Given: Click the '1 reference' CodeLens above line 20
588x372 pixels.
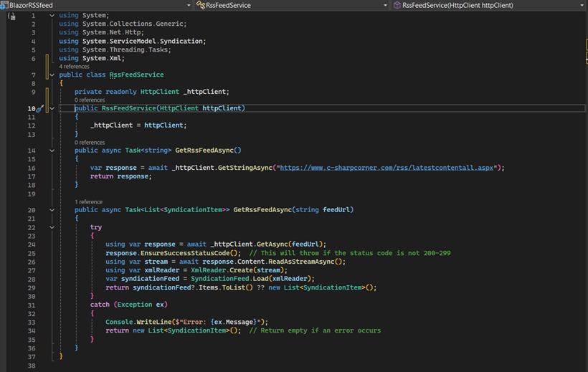Looking at the screenshot, I should tap(88, 201).
